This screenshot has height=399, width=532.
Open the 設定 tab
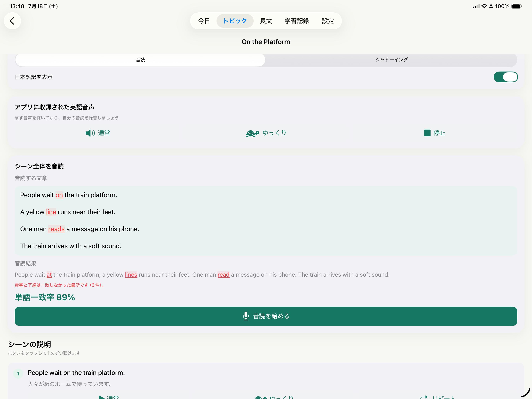click(x=327, y=21)
